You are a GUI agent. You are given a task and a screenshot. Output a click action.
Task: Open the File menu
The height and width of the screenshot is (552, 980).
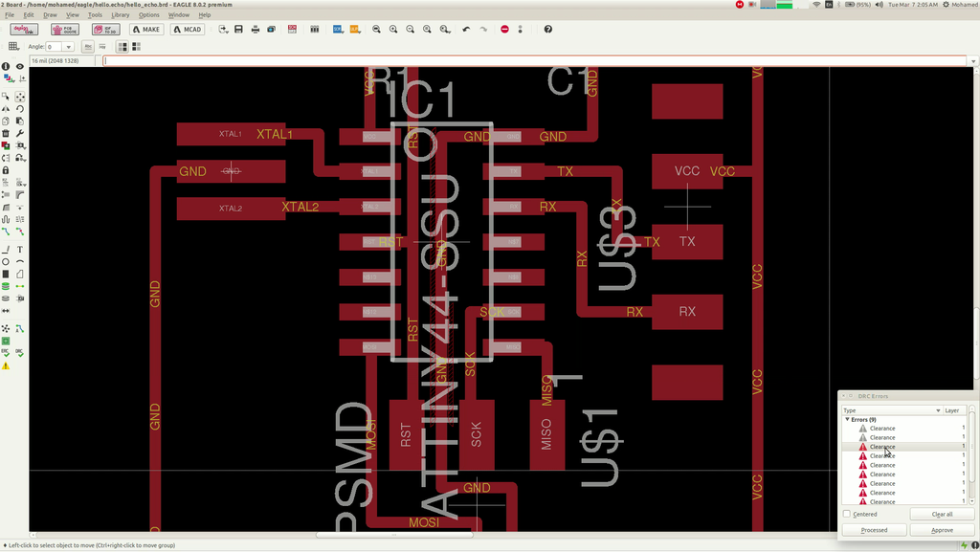click(x=10, y=14)
